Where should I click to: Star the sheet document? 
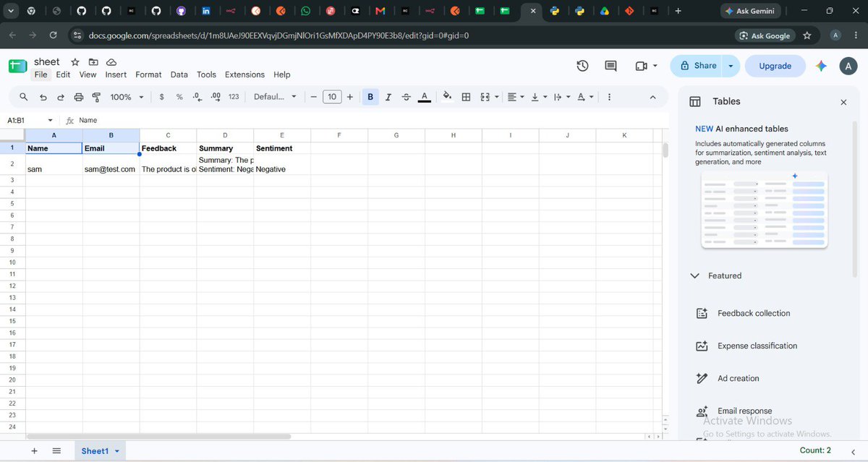pyautogui.click(x=75, y=62)
